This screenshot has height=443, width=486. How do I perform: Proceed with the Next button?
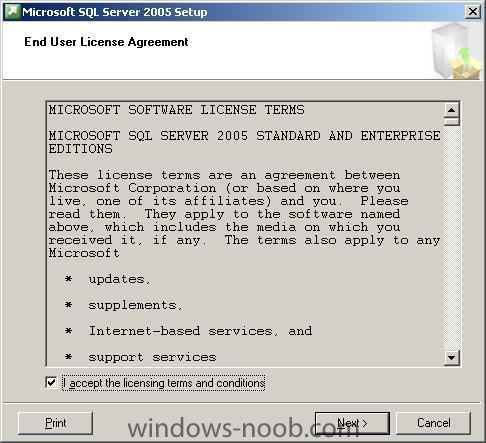(x=352, y=423)
